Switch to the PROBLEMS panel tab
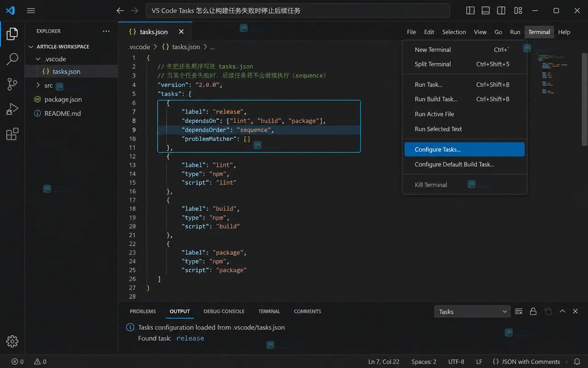Image resolution: width=588 pixels, height=368 pixels. pos(143,311)
